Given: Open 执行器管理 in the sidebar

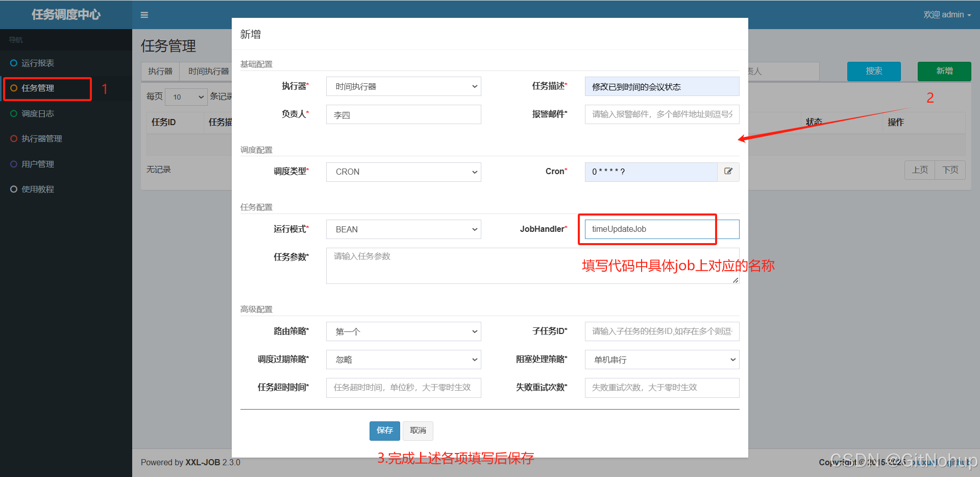Looking at the screenshot, I should 66,138.
